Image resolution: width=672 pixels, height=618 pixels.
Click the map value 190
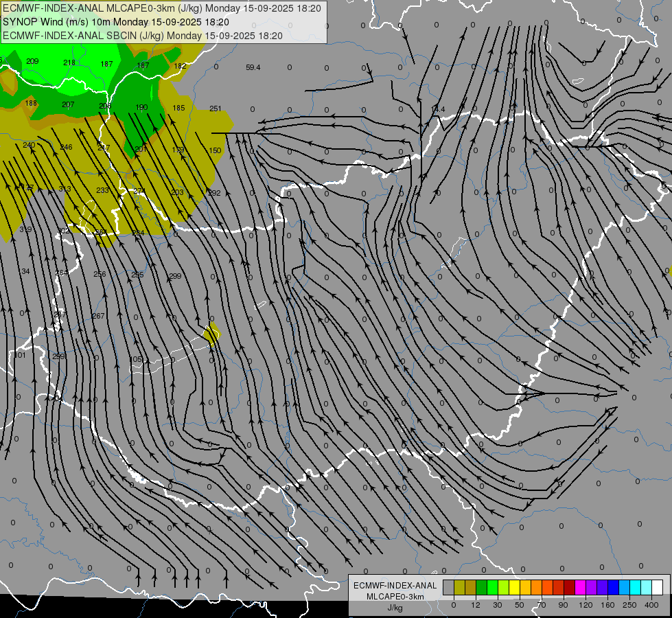click(x=141, y=107)
